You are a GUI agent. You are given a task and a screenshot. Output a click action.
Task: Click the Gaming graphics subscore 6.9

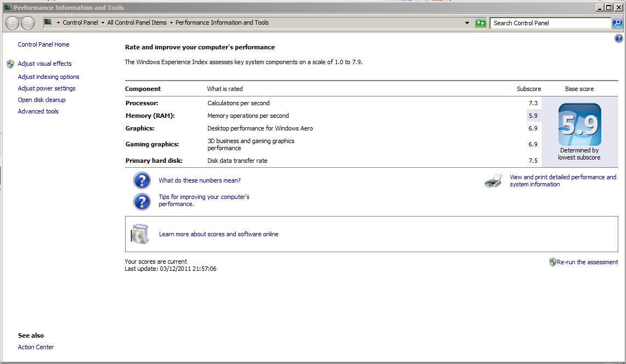coord(533,145)
